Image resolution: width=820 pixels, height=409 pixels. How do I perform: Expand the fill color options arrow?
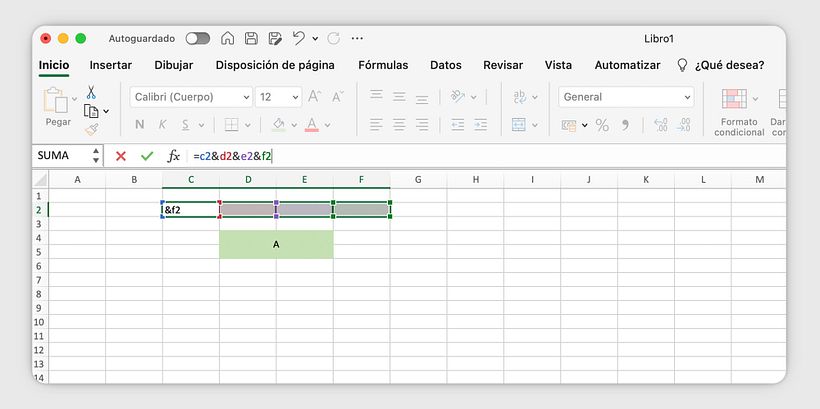pyautogui.click(x=294, y=125)
